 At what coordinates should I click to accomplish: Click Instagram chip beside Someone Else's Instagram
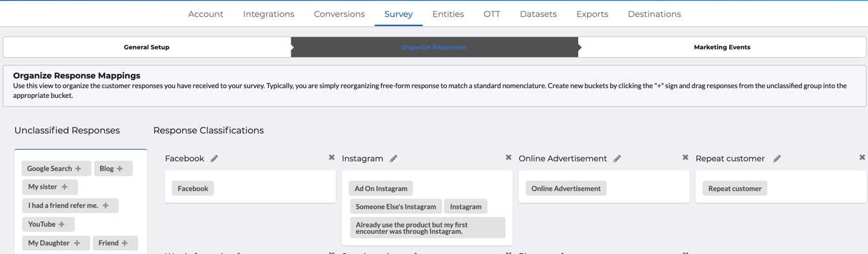(466, 207)
